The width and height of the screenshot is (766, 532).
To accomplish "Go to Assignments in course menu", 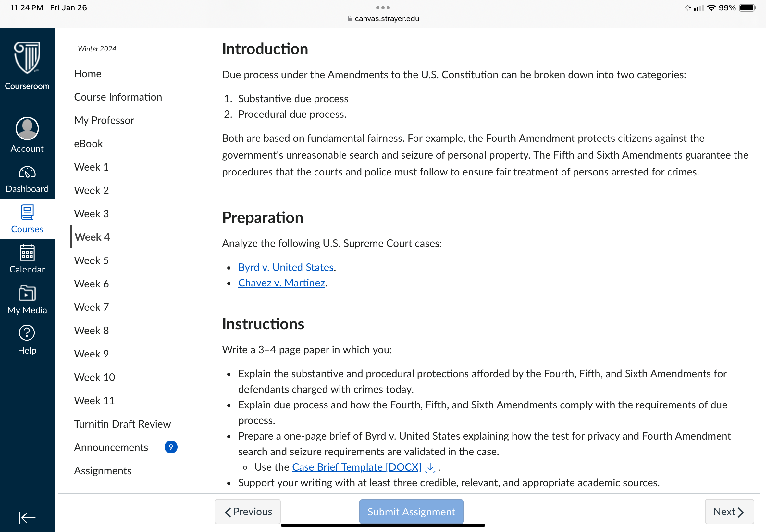I will coord(103,470).
